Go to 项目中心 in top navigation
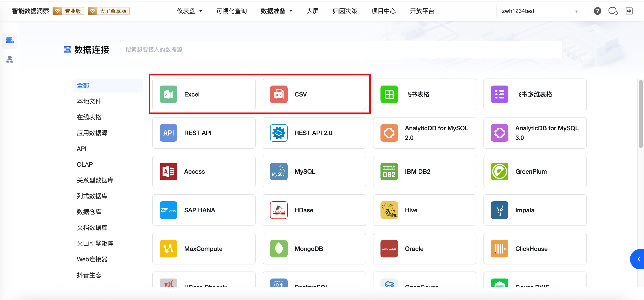This screenshot has height=300, width=644. click(x=384, y=11)
